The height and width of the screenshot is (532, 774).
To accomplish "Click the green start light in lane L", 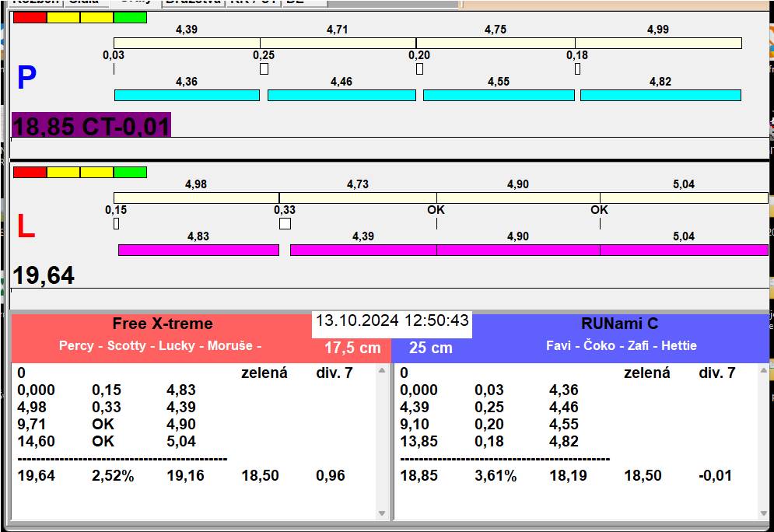I will [130, 172].
